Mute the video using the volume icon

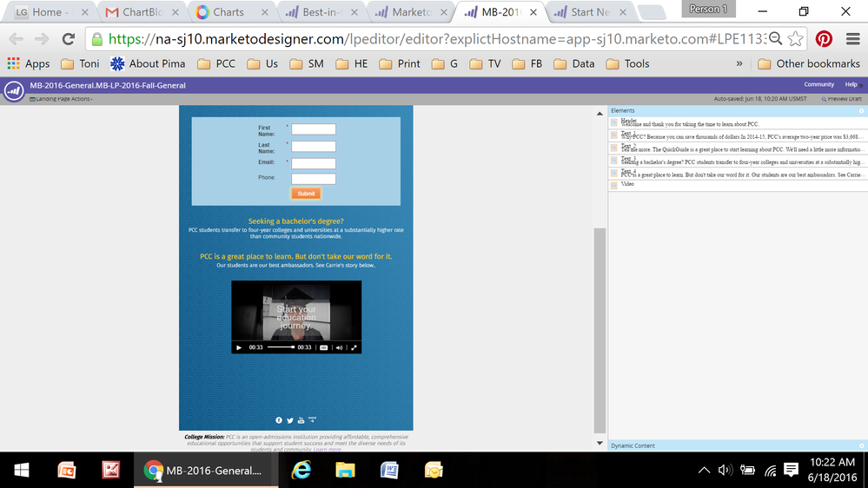pos(339,347)
